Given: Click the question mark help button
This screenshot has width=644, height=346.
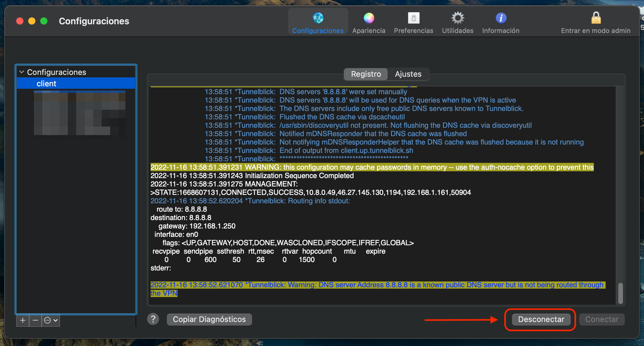Looking at the screenshot, I should tap(153, 319).
